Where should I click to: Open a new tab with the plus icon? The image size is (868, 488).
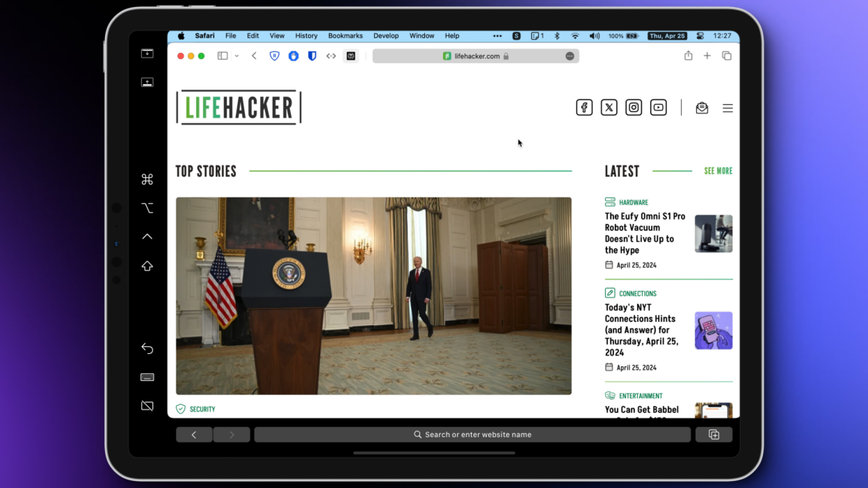pyautogui.click(x=707, y=56)
